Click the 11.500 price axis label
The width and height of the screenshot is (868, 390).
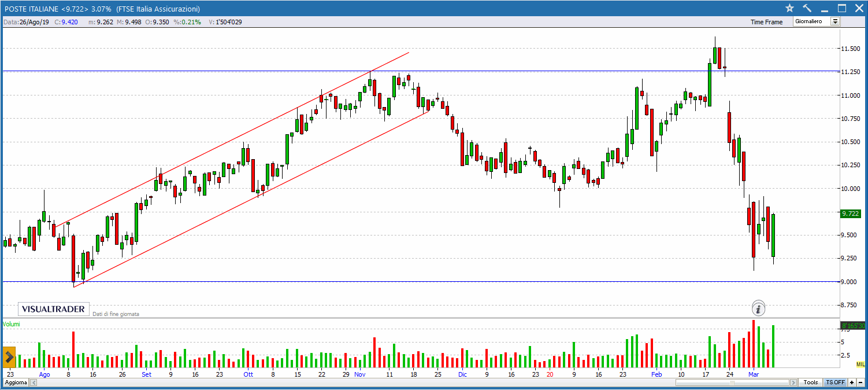(x=851, y=49)
